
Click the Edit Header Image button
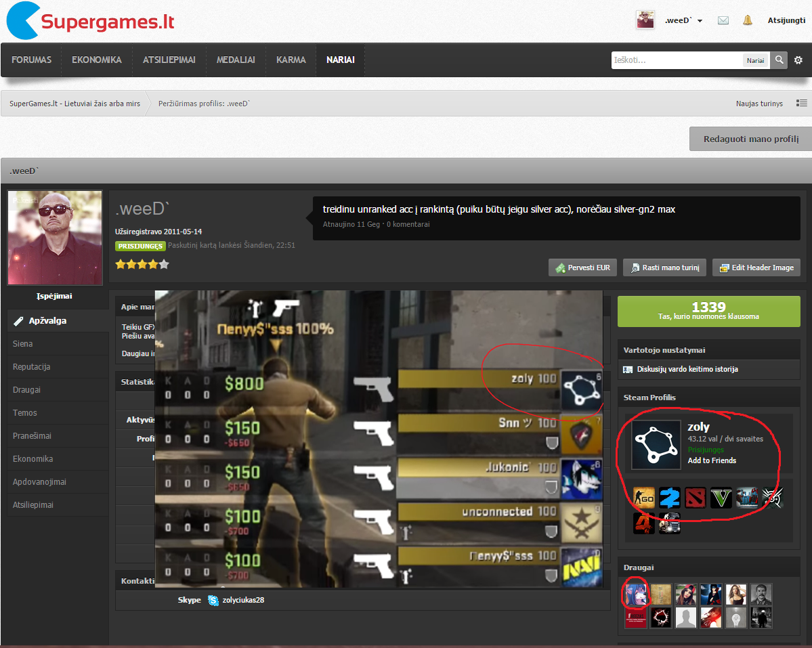[x=756, y=267]
